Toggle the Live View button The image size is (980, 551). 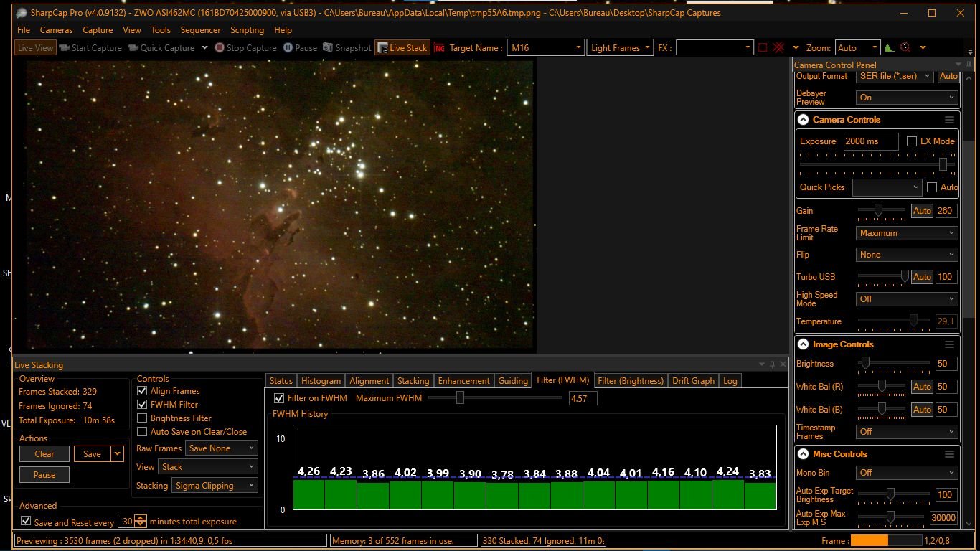click(35, 48)
